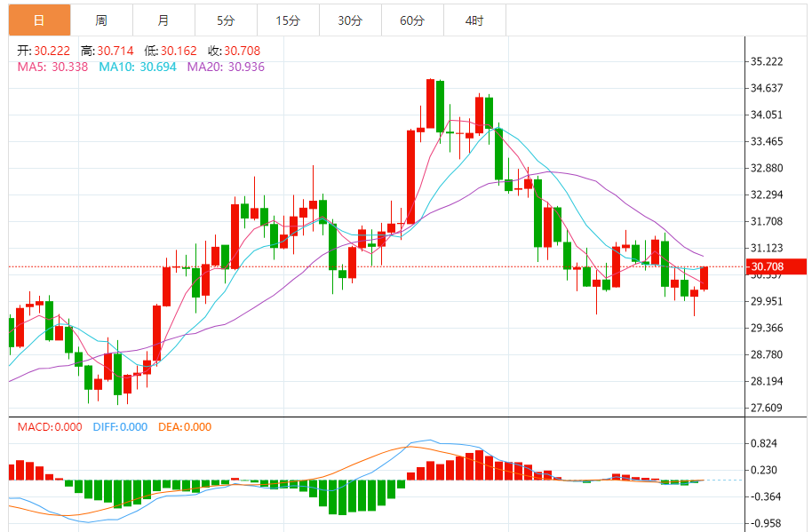Click the 开:30.222 open price value

(44, 51)
